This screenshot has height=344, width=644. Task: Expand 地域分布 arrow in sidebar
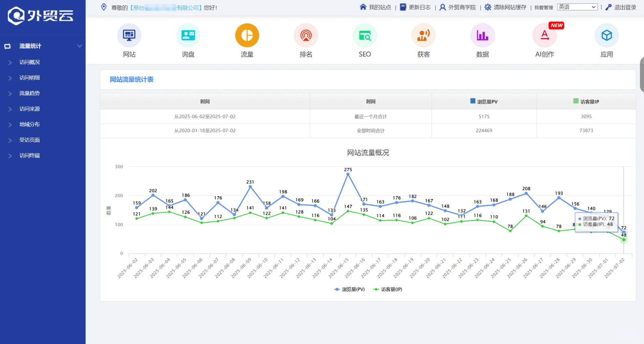point(10,125)
